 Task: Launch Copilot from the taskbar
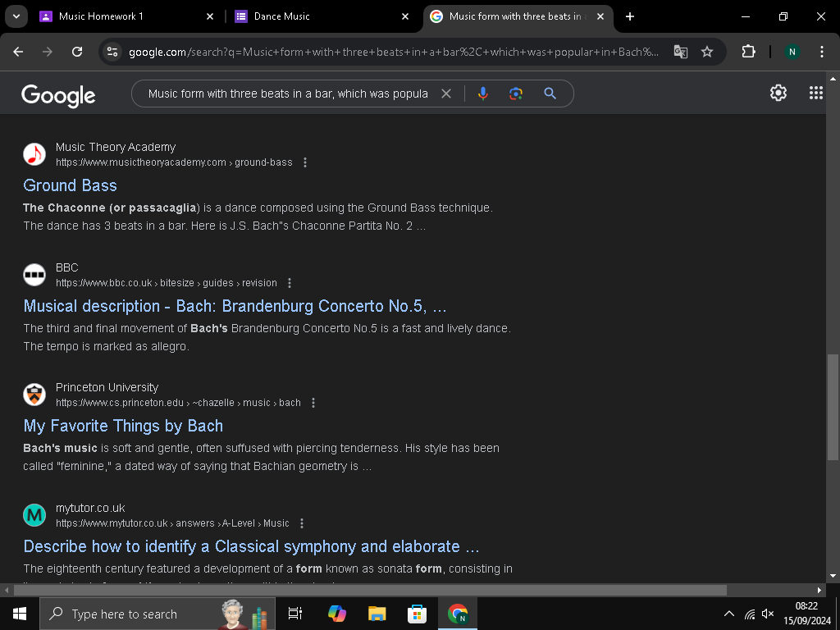[337, 614]
